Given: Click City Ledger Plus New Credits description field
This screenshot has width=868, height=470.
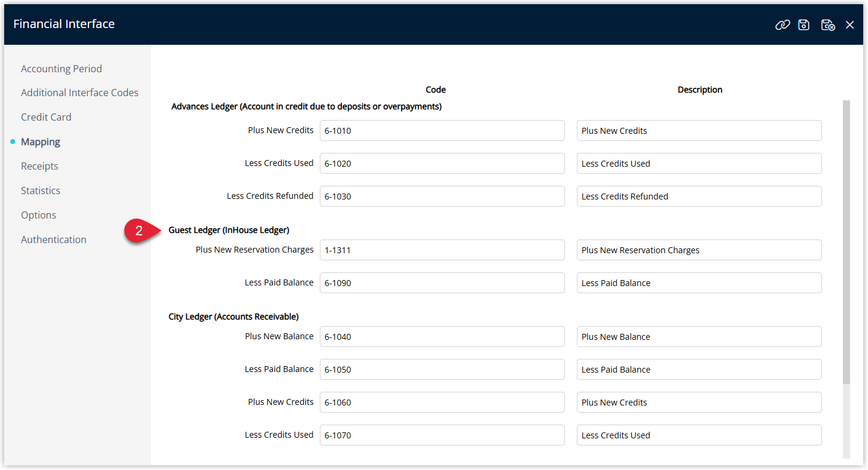Looking at the screenshot, I should coord(699,403).
